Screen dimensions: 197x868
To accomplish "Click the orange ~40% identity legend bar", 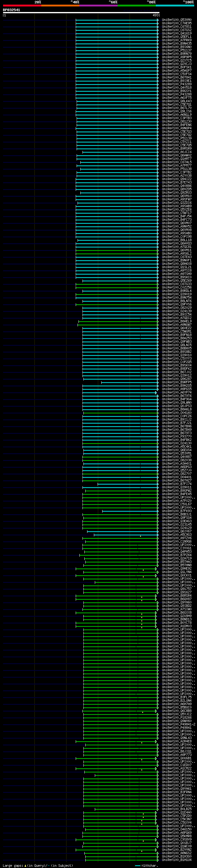I will [x=60, y=6].
